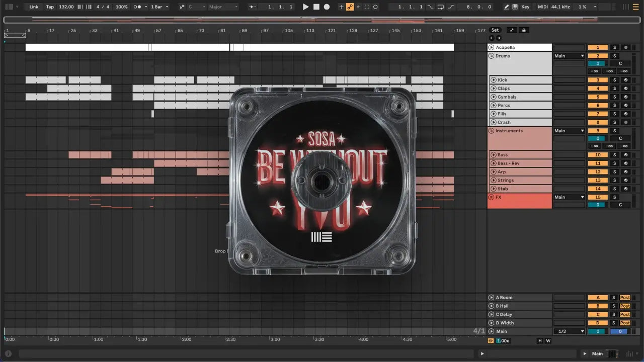Open the Drums output routing dropdown

[x=569, y=56]
